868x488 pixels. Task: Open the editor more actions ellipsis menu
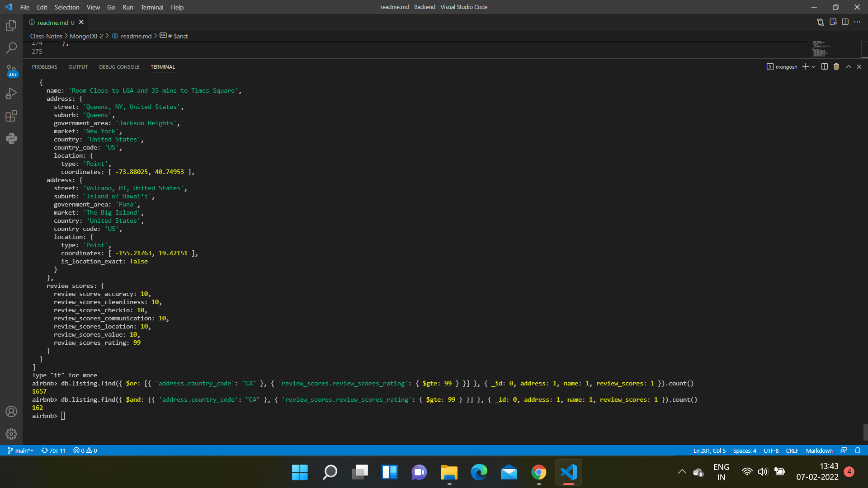tap(858, 22)
